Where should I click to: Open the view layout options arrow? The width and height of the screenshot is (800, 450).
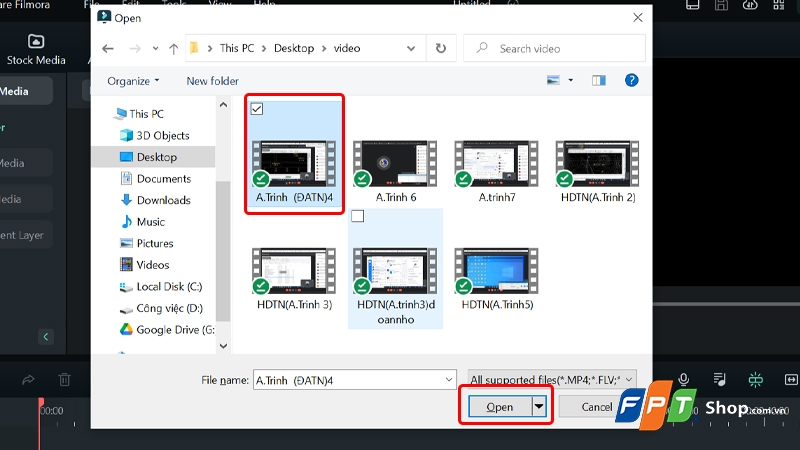tap(570, 80)
